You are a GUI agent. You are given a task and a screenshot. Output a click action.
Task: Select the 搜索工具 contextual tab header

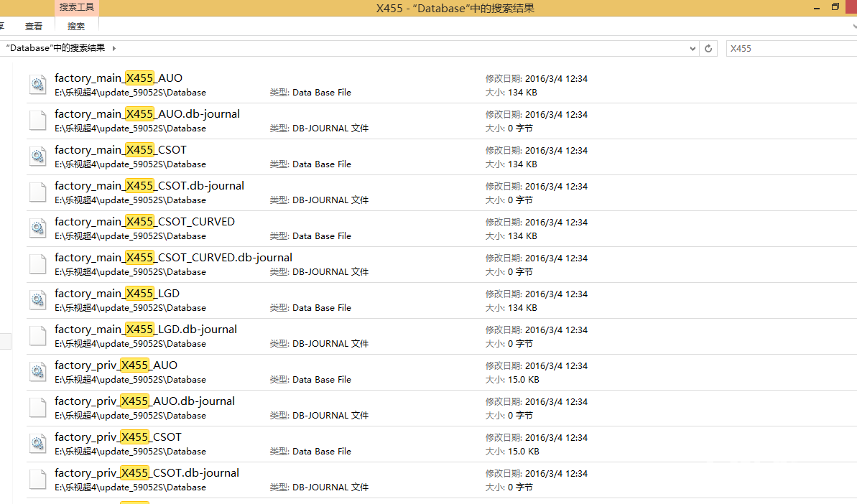click(x=77, y=7)
